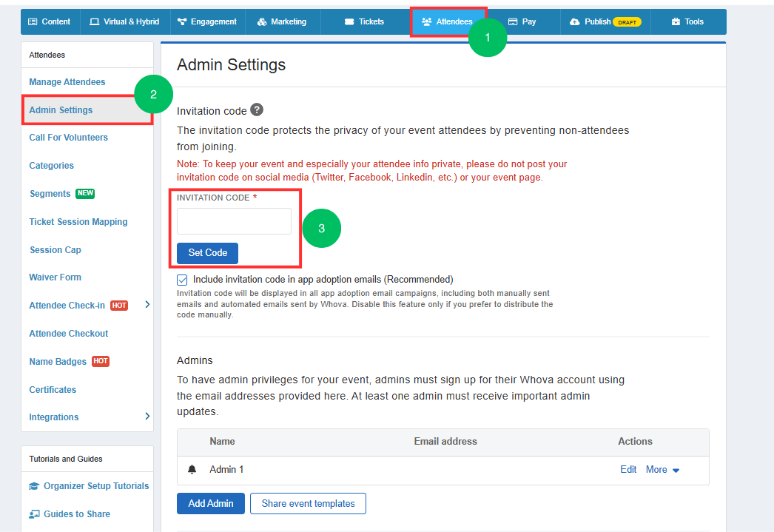Click the Marketing tab icon
Viewport: 774px width, 532px height.
point(262,21)
